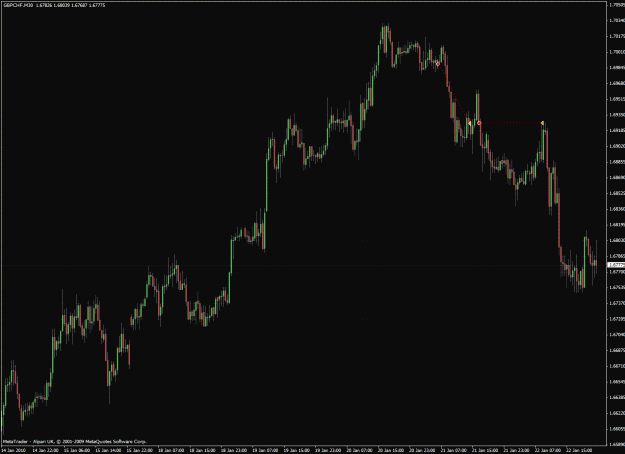Image resolution: width=625 pixels, height=454 pixels.
Task: Click the 20 Jan 15:00 time axis label
Action: click(x=392, y=450)
